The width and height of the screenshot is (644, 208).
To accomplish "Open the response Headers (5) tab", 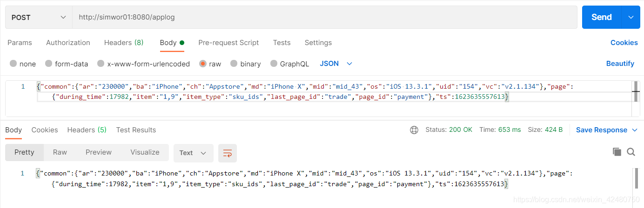I will pos(87,130).
